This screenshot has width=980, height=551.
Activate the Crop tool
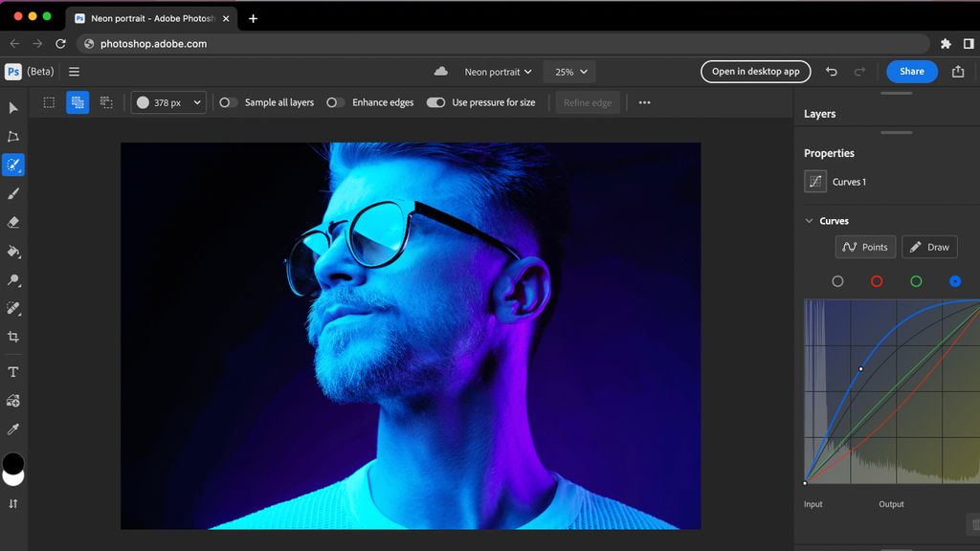point(13,337)
